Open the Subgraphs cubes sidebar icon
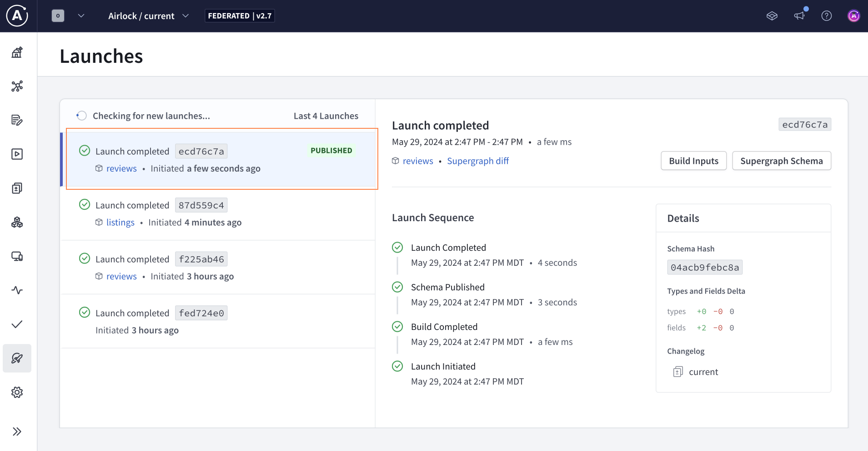The image size is (868, 451). tap(17, 222)
